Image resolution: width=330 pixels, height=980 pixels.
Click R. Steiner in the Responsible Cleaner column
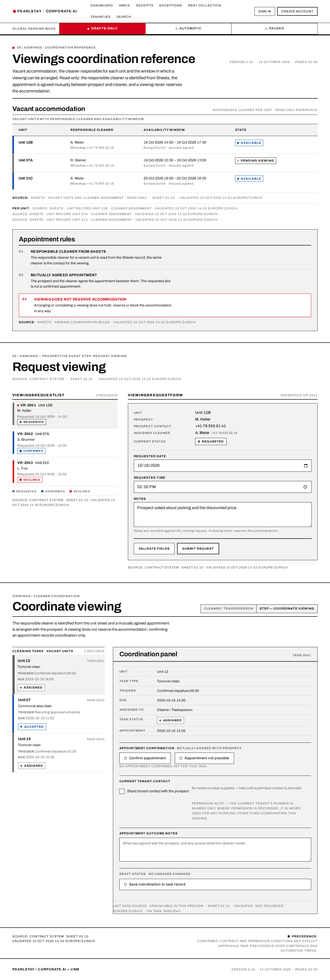point(78,160)
